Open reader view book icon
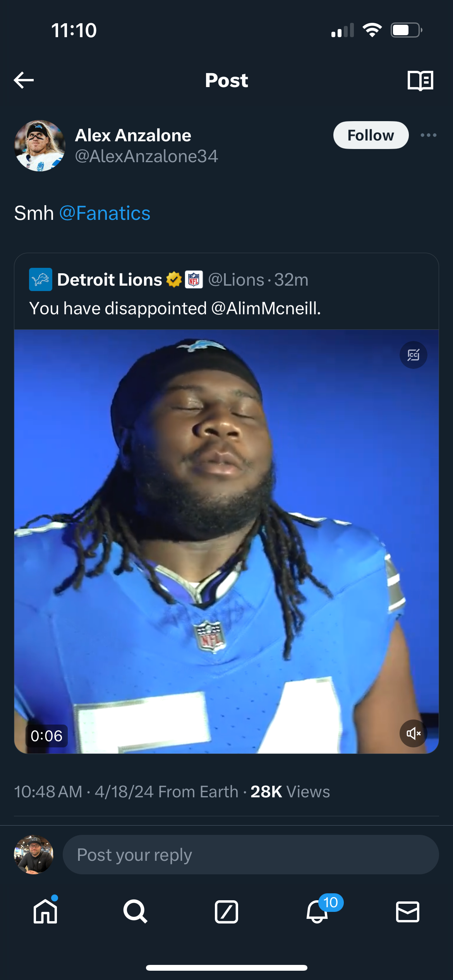This screenshot has width=453, height=980. (420, 81)
